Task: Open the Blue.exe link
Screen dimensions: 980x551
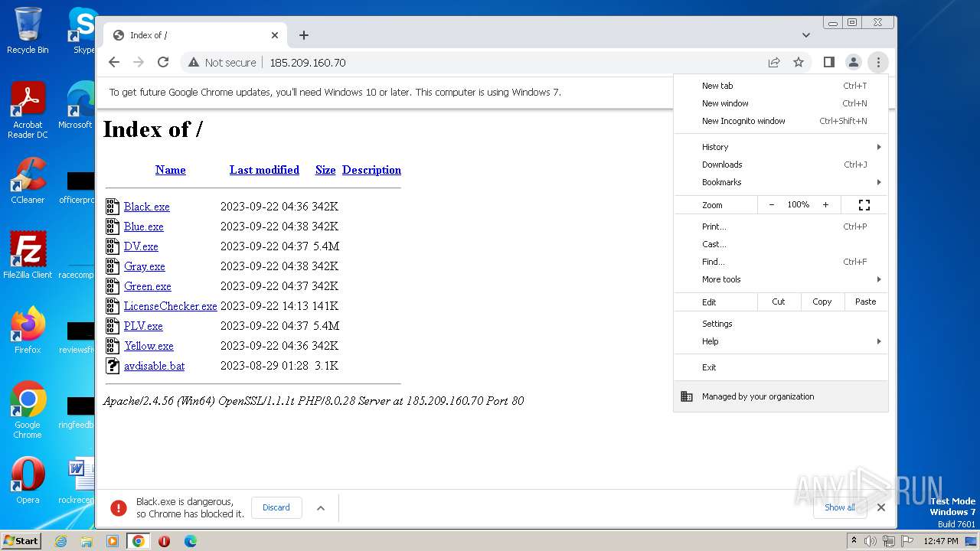Action: point(144,227)
